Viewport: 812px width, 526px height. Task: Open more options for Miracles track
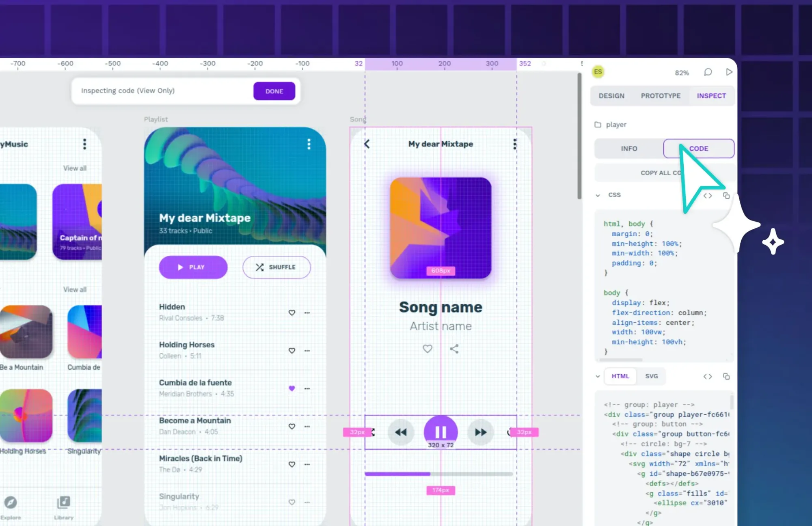[x=307, y=464]
